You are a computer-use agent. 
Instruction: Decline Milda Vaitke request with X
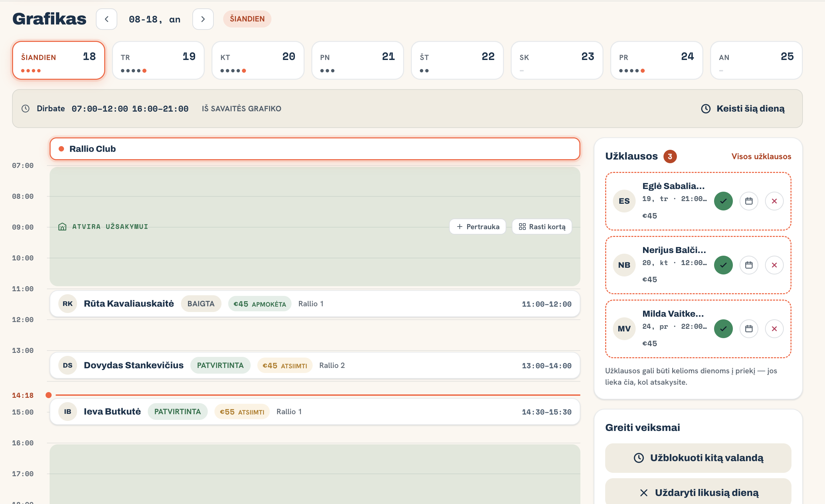coord(774,329)
